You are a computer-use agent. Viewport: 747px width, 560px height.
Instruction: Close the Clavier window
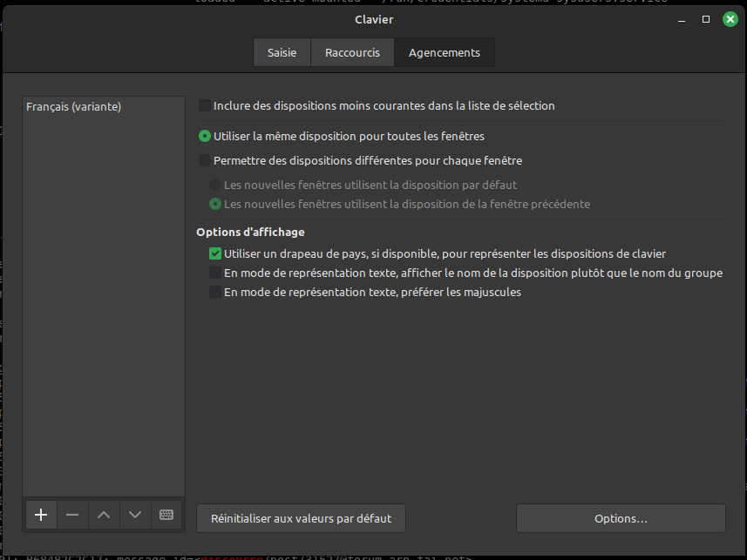[730, 19]
